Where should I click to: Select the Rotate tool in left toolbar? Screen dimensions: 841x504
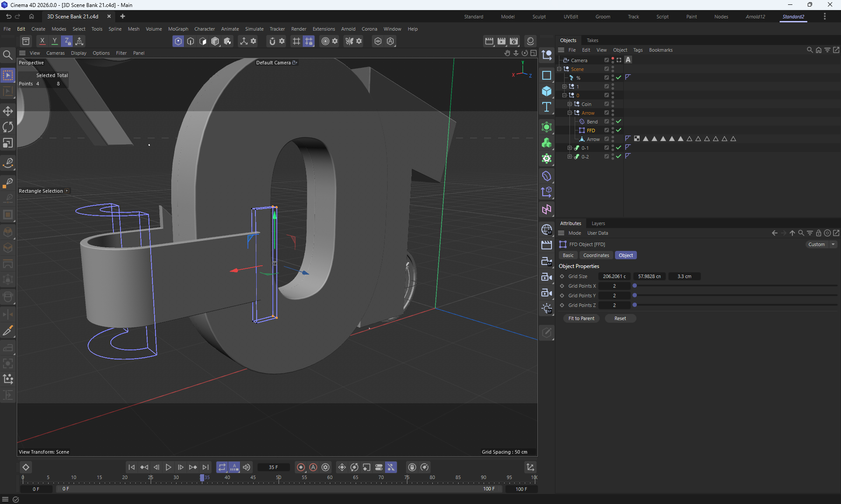coord(8,127)
